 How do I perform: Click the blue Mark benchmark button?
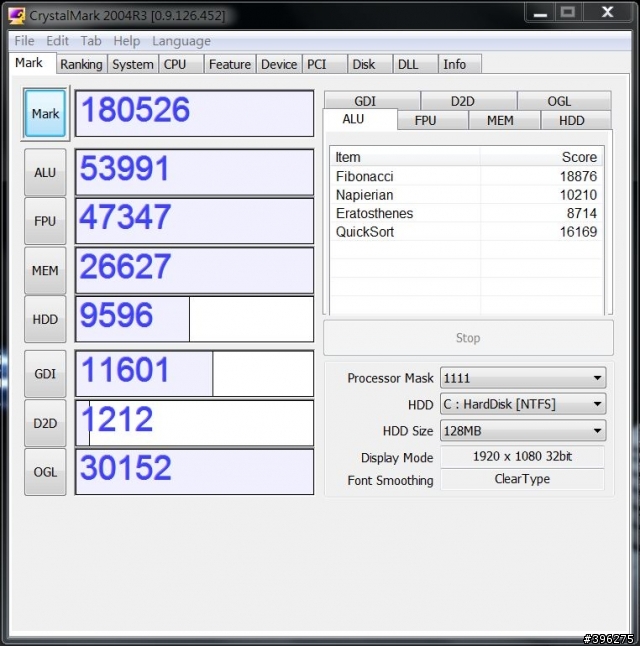45,113
